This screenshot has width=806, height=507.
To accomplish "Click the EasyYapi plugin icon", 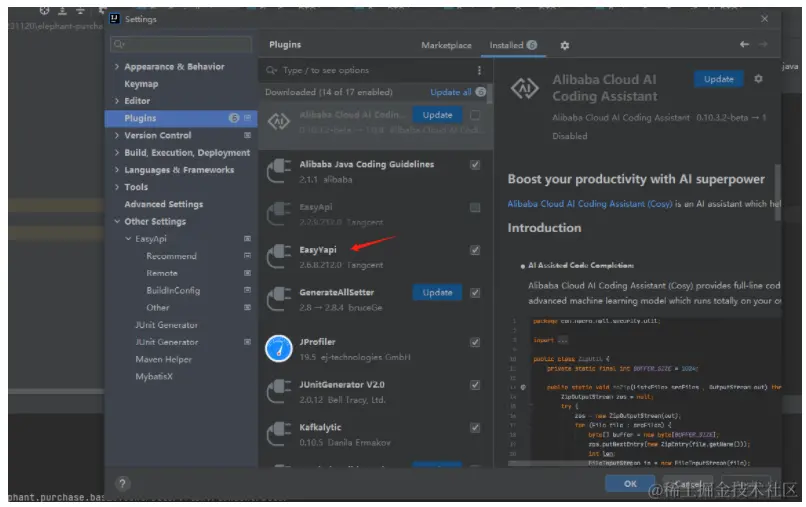I will click(x=279, y=257).
